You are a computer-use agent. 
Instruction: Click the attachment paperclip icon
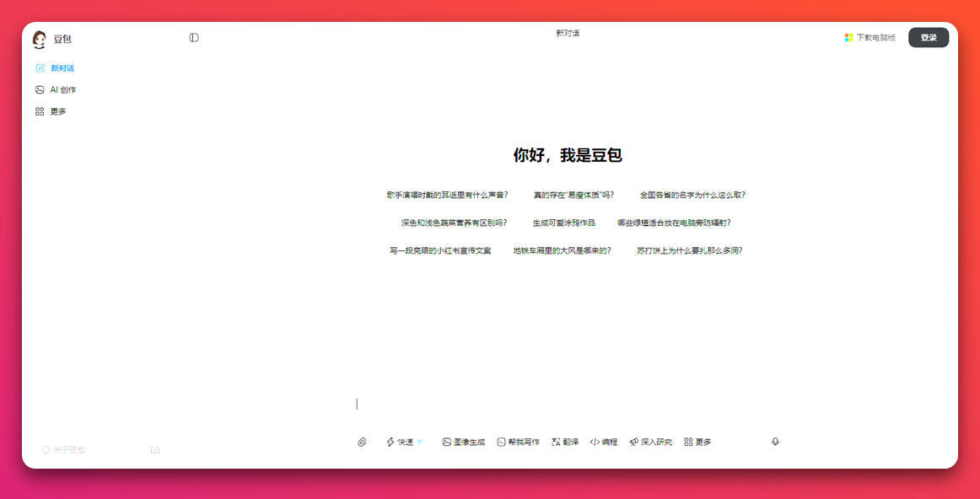pyautogui.click(x=363, y=441)
